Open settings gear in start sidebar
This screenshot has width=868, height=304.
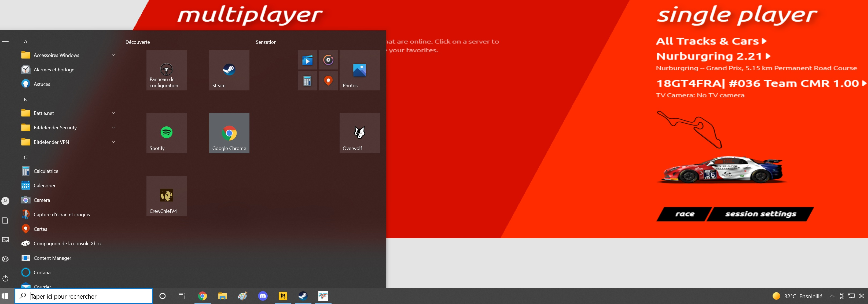tap(5, 259)
